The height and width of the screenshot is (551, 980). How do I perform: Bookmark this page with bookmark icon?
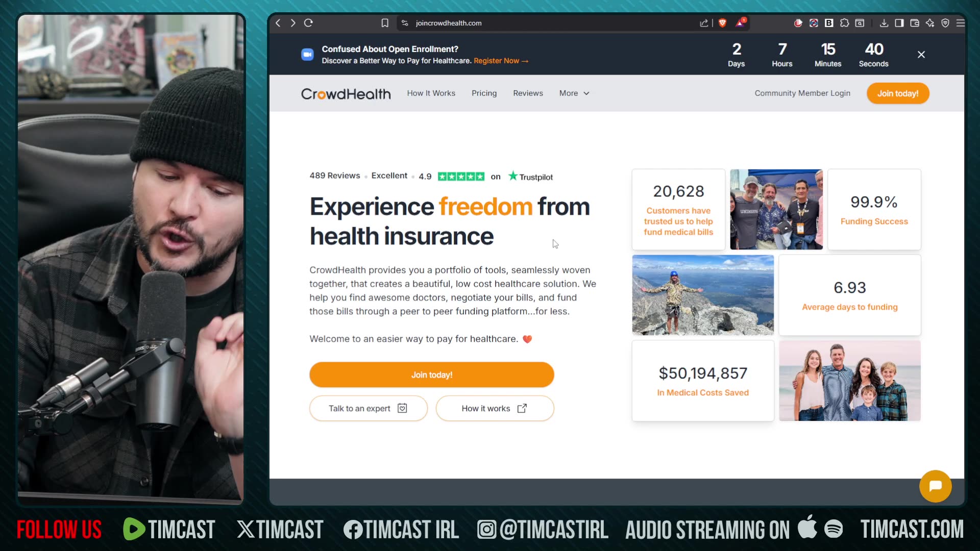pos(385,23)
